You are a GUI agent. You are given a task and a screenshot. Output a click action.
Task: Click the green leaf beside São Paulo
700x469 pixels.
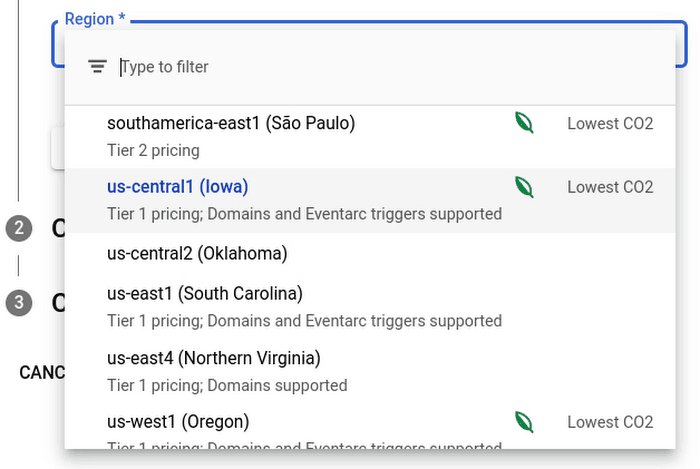point(523,123)
